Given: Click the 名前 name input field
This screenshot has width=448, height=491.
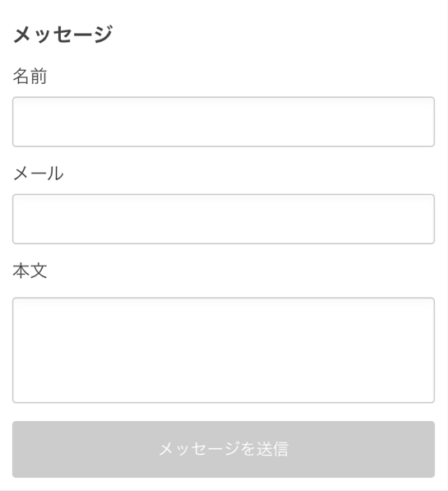Looking at the screenshot, I should [x=224, y=122].
